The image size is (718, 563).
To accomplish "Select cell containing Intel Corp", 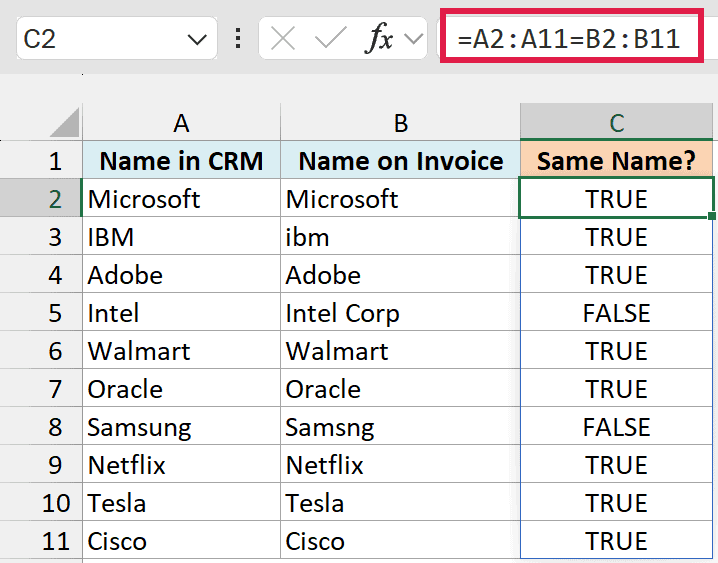I will (x=401, y=313).
